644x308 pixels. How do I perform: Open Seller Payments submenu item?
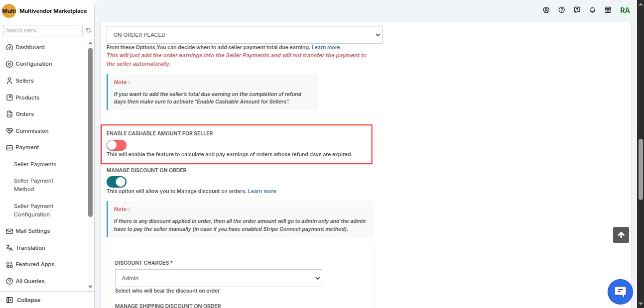pos(35,164)
